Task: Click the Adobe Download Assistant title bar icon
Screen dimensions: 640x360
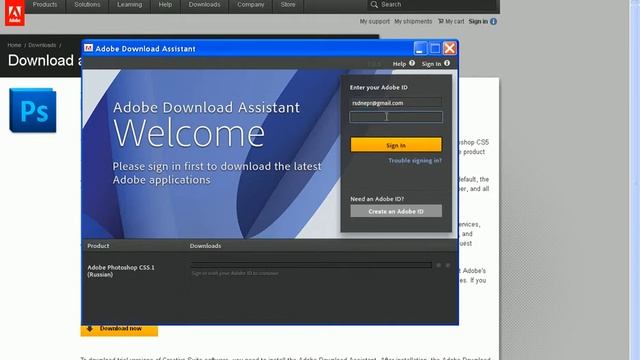Action: [89, 48]
